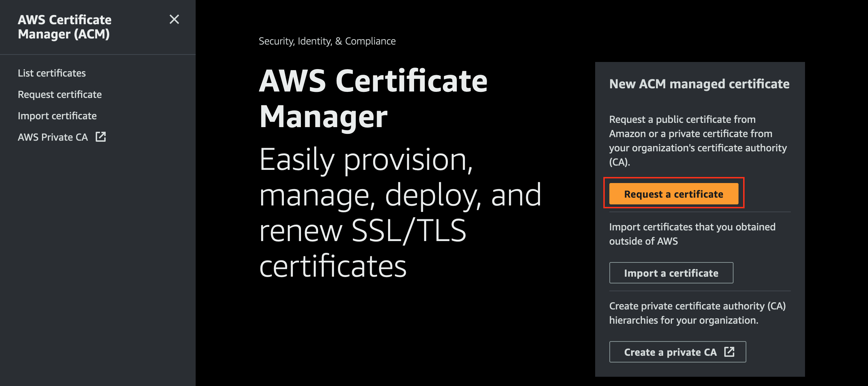
Task: Choose Import certificate navigation entry
Action: click(57, 115)
